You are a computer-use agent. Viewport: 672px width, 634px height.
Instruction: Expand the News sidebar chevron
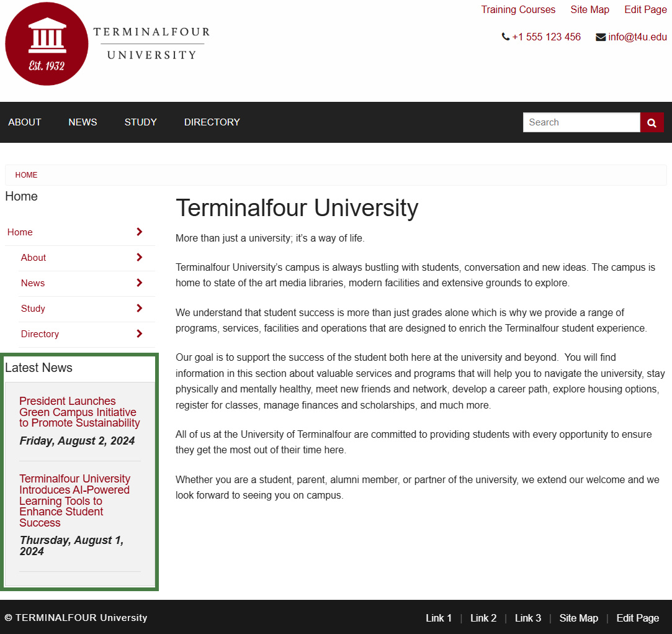[x=139, y=283]
